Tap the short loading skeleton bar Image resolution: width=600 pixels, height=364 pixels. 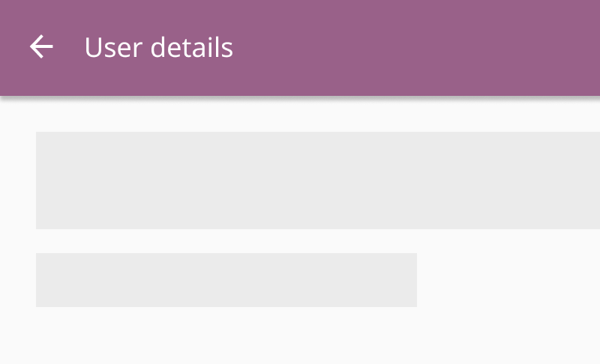pos(226,280)
